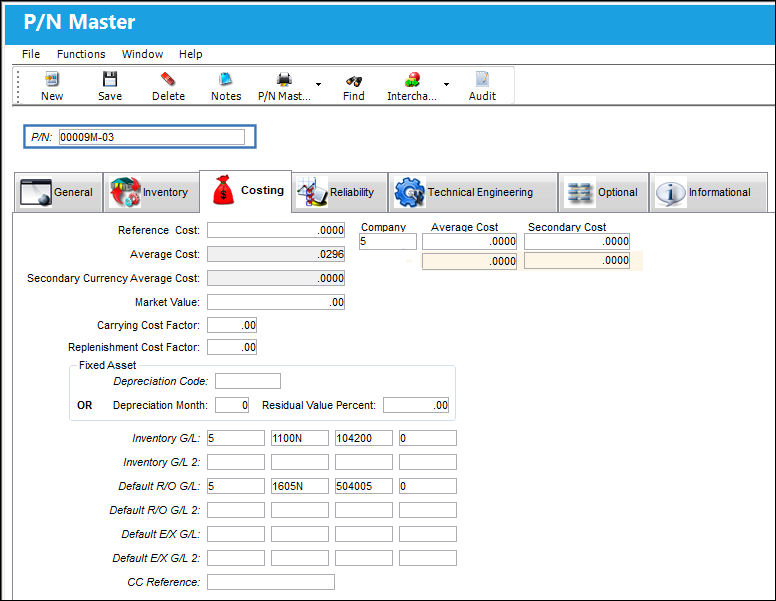The image size is (776, 601).
Task: Click the CC Reference field
Action: pyautogui.click(x=271, y=582)
